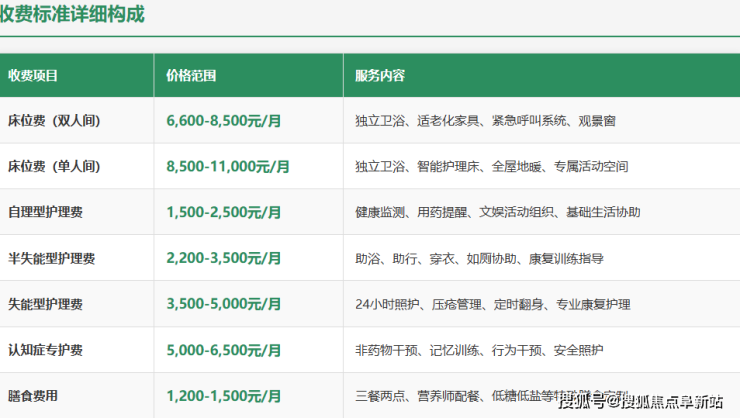The width and height of the screenshot is (740, 418).
Task: Click the 床位费（单人间） row label
Action: tap(54, 167)
